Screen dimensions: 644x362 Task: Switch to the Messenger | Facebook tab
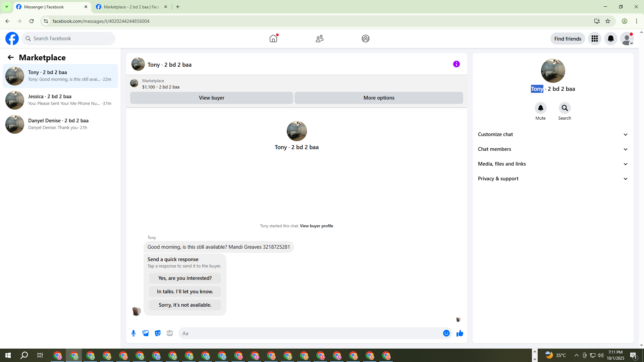coord(52,7)
